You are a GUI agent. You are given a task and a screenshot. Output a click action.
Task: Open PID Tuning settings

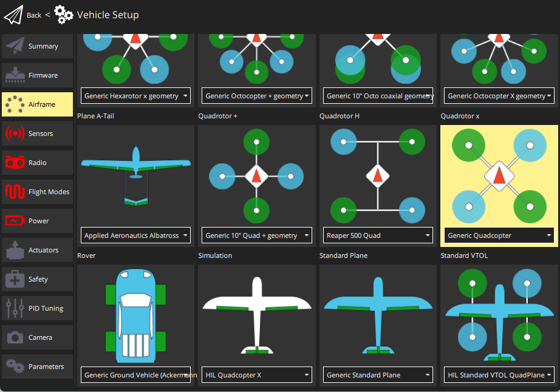coord(37,308)
